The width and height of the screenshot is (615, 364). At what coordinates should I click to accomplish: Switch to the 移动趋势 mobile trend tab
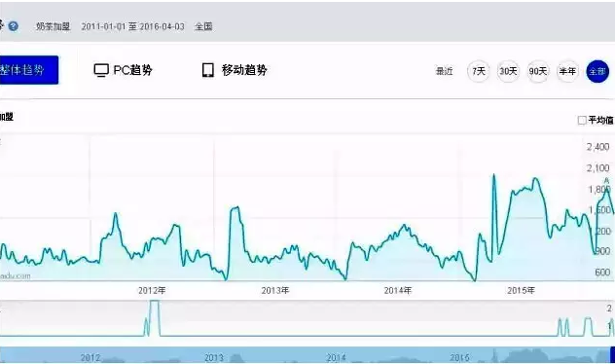tap(235, 70)
